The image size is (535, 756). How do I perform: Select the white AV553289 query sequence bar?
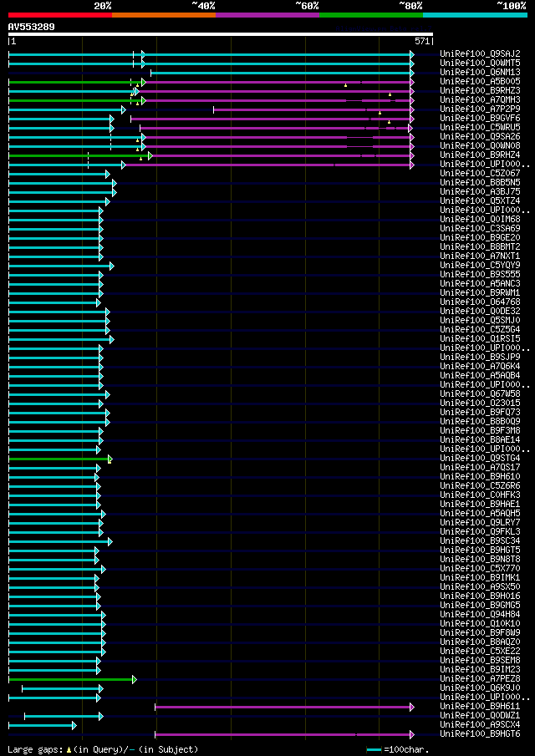coord(221,34)
